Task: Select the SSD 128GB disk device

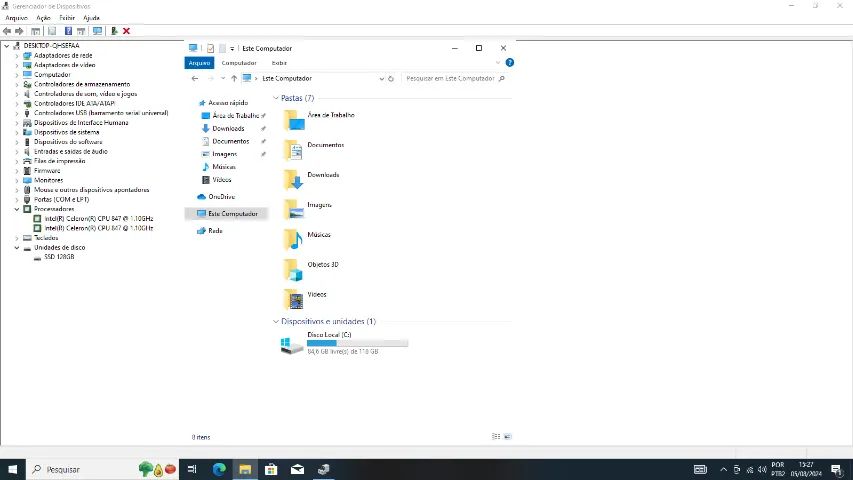Action: point(59,257)
